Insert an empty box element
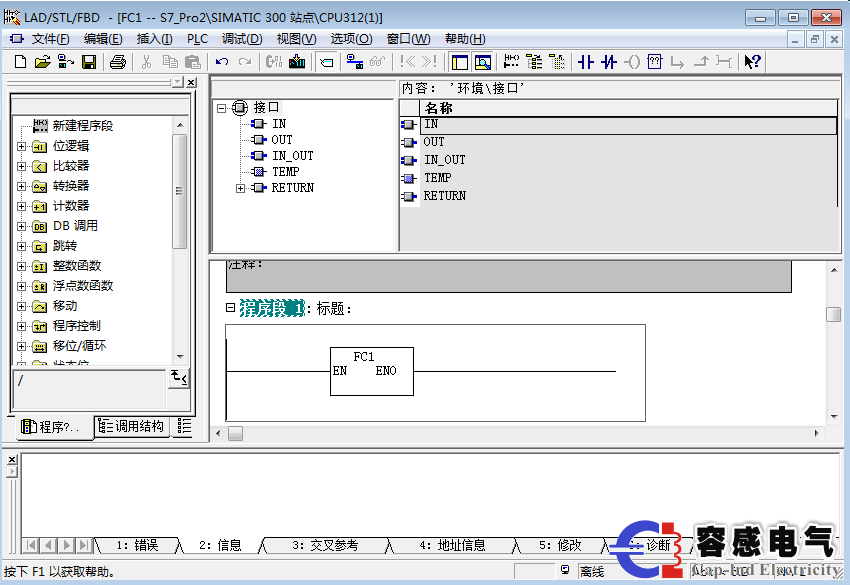This screenshot has width=850, height=585. coord(655,62)
